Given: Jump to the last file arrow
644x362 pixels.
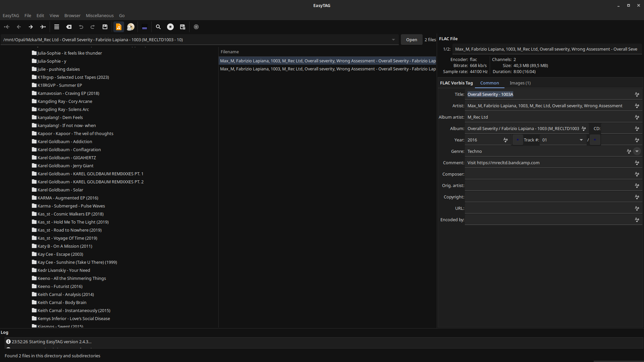Looking at the screenshot, I should pos(43,27).
